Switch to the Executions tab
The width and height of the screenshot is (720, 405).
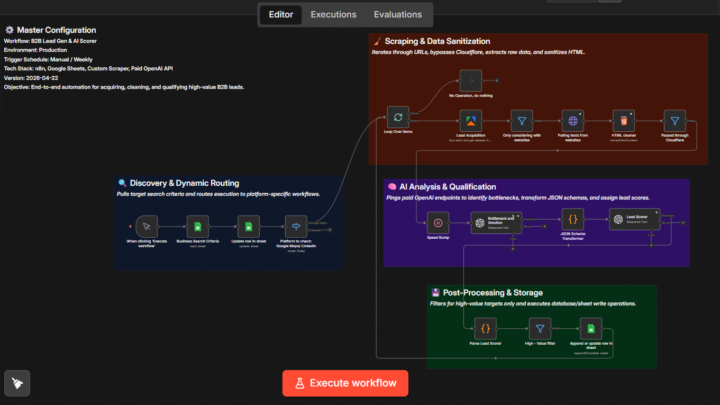click(333, 15)
